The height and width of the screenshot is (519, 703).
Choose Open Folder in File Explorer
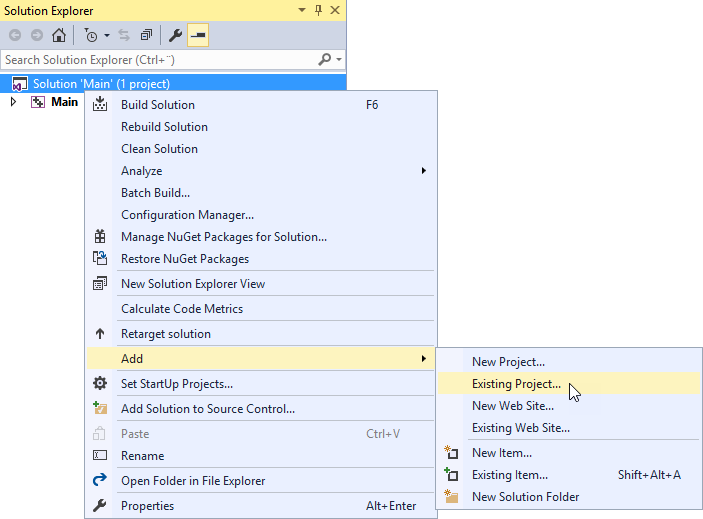pyautogui.click(x=193, y=481)
